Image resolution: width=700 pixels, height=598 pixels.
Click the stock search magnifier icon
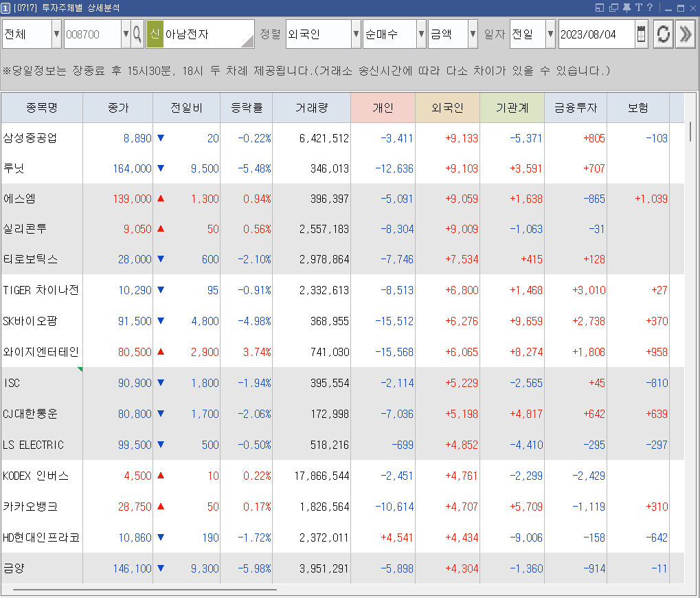[x=137, y=34]
